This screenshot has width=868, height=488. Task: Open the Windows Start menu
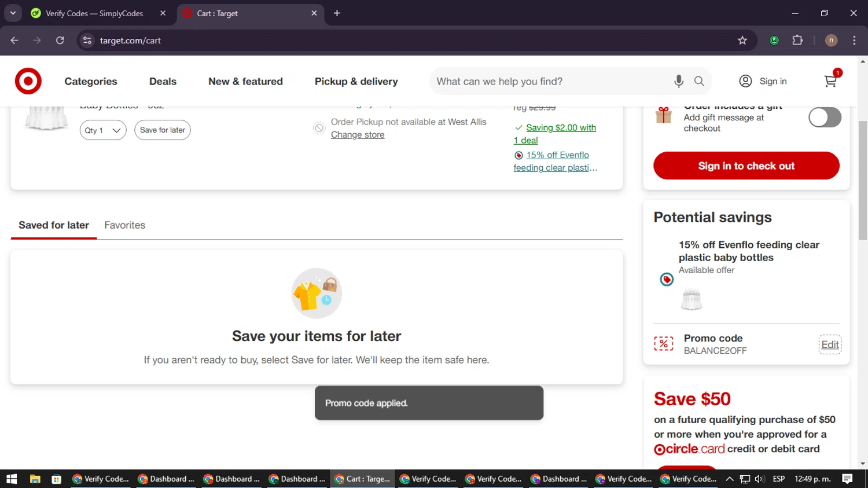[12, 479]
